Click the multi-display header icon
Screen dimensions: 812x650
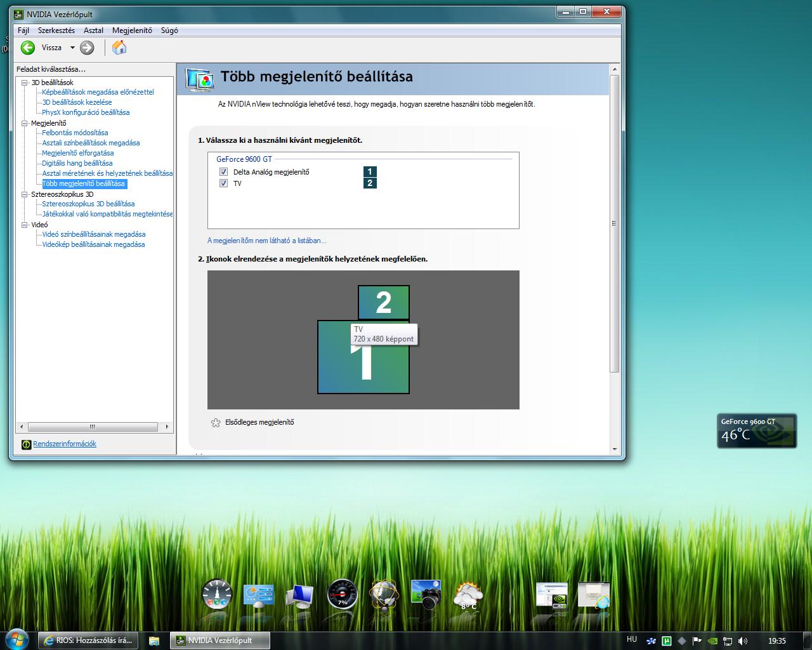(200, 79)
